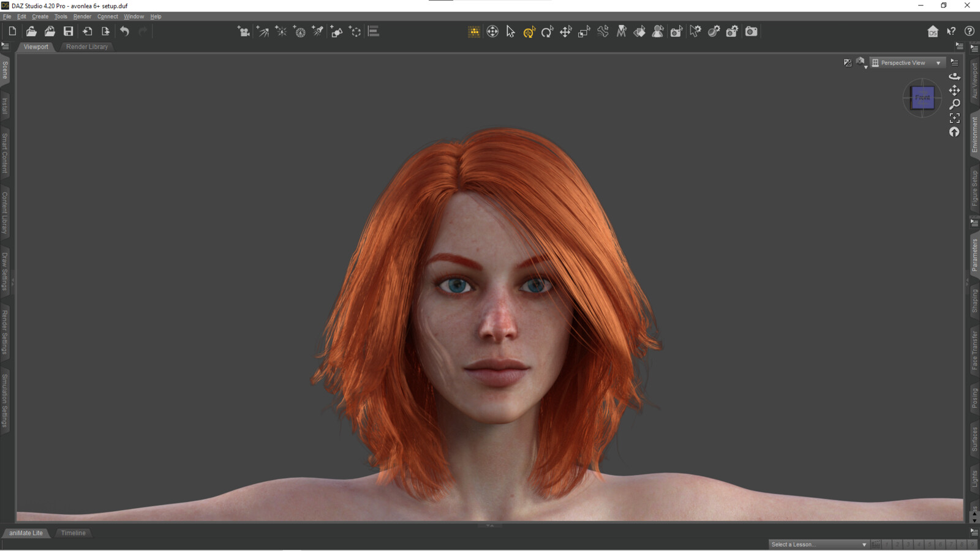The width and height of the screenshot is (980, 551).
Task: Open the File menu
Action: 7,17
